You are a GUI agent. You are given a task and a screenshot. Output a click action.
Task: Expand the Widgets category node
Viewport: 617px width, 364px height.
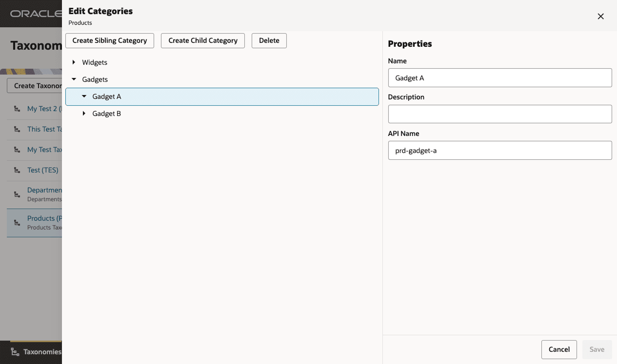coord(74,62)
